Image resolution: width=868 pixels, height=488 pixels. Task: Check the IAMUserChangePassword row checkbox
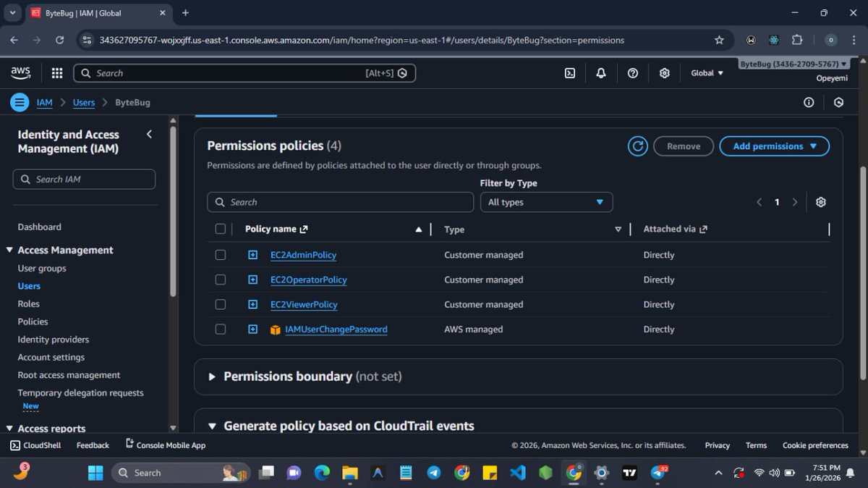click(221, 329)
